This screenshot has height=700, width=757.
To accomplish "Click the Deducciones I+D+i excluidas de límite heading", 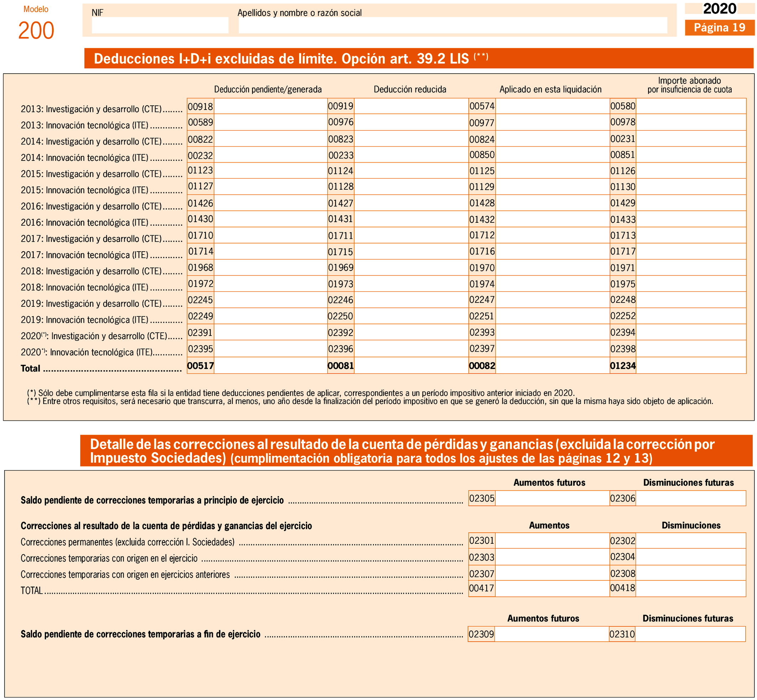I will (418, 58).
